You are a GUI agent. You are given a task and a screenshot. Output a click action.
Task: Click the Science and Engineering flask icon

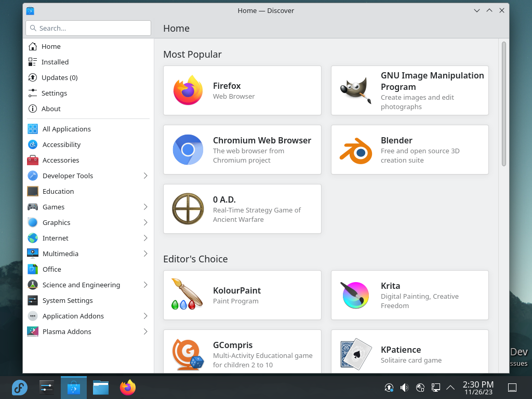click(x=33, y=285)
